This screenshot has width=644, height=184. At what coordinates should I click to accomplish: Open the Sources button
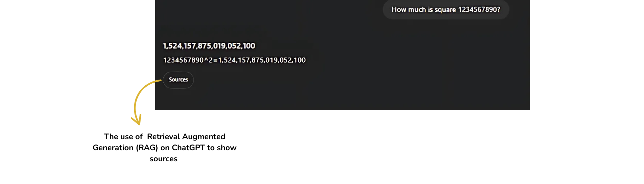[178, 80]
